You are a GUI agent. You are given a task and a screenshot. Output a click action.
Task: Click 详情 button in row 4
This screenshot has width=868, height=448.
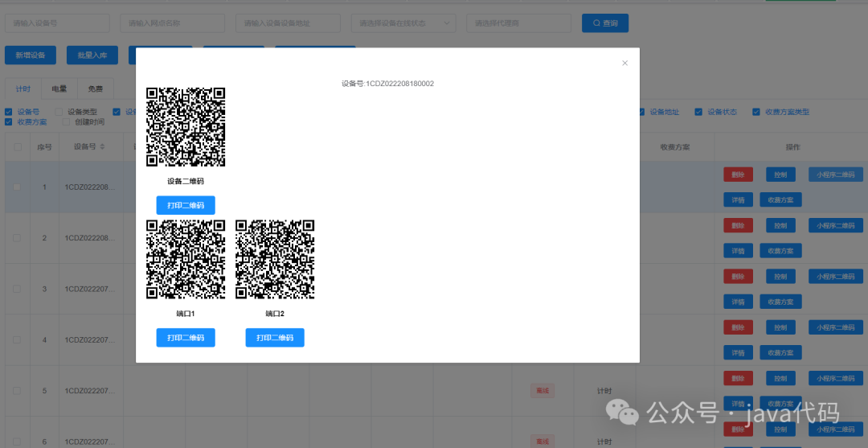coord(738,353)
